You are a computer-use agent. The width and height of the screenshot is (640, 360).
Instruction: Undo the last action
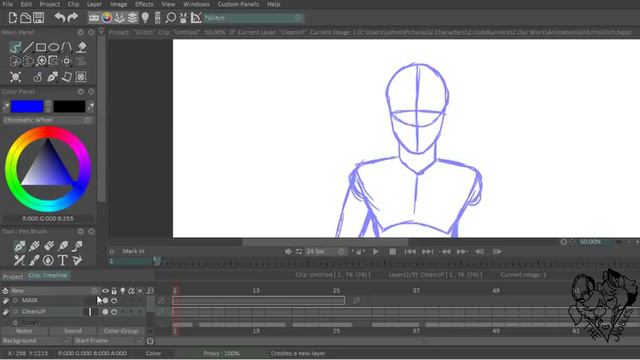(60, 18)
